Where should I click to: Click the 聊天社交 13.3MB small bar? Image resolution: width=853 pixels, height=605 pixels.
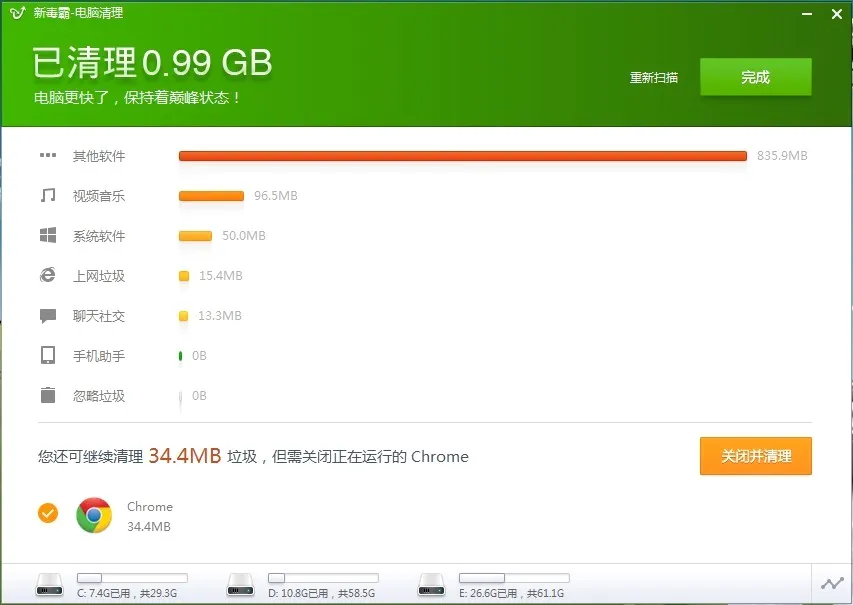coord(183,316)
